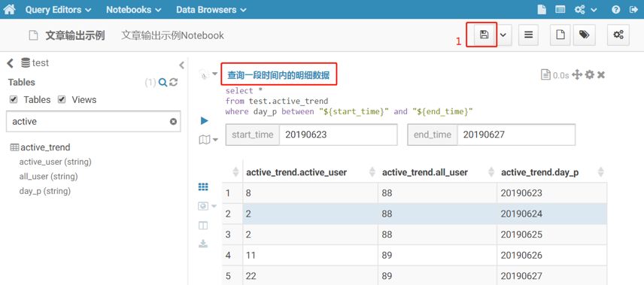Screen dimensions: 644x285
Task: Grab the move snippet arrows icon
Action: point(577,74)
